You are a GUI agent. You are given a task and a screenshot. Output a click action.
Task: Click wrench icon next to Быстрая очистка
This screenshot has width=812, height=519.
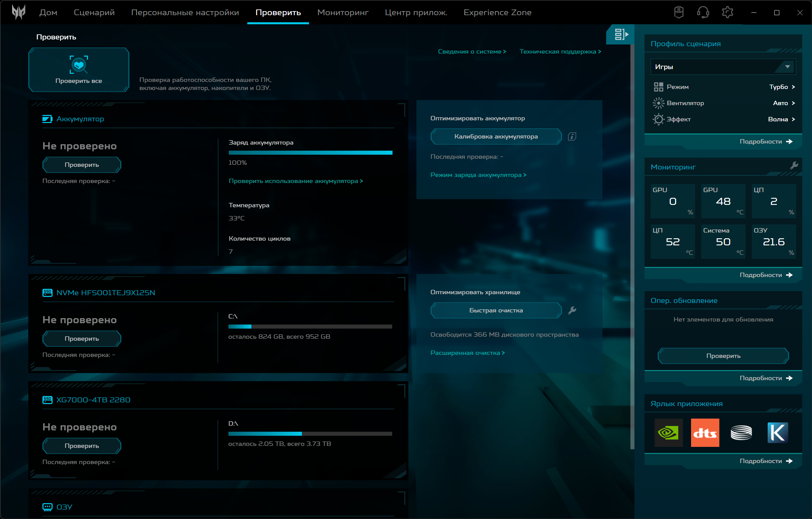(572, 310)
